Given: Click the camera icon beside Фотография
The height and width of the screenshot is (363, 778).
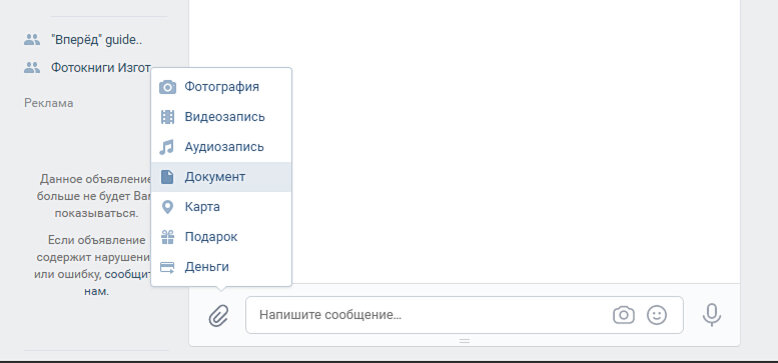Looking at the screenshot, I should tap(168, 87).
